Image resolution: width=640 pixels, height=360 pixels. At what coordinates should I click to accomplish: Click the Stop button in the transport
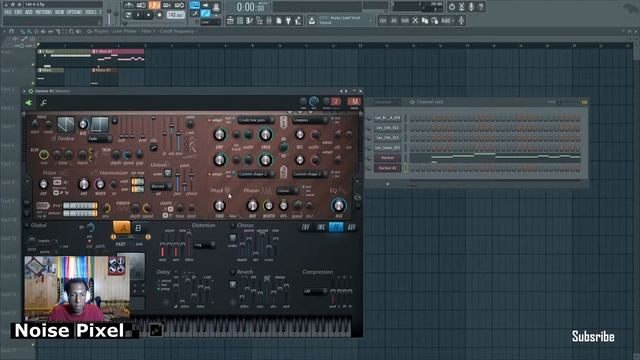pyautogui.click(x=148, y=15)
